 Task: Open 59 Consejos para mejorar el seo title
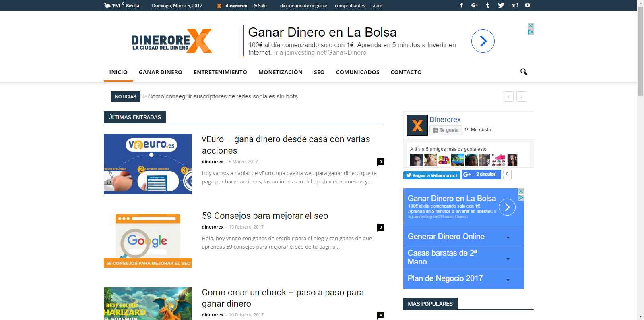265,216
